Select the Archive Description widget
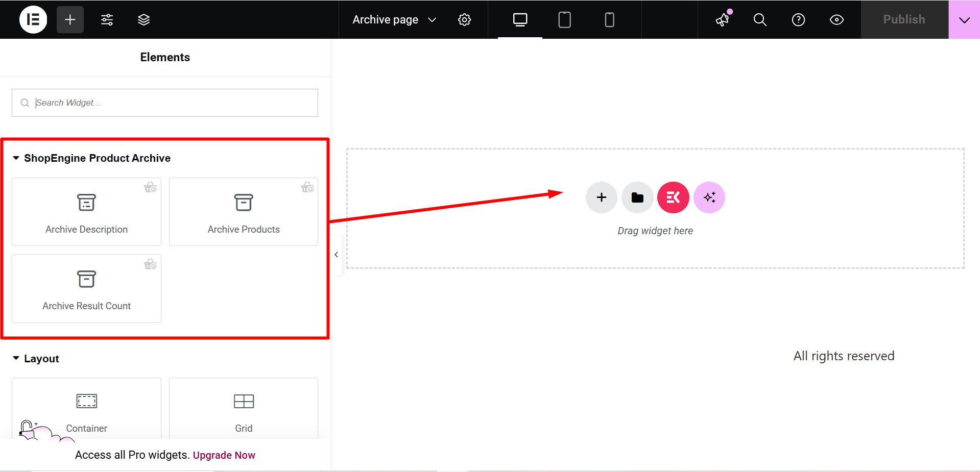This screenshot has width=980, height=472. coord(86,212)
